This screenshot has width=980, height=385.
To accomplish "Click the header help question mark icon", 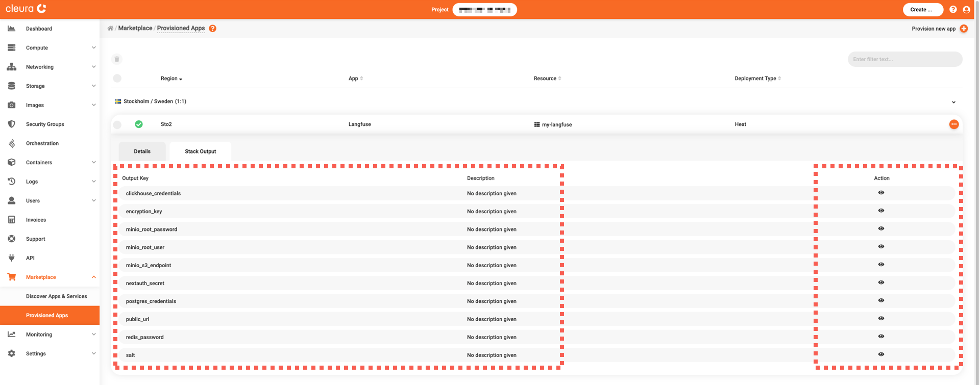I will point(953,10).
